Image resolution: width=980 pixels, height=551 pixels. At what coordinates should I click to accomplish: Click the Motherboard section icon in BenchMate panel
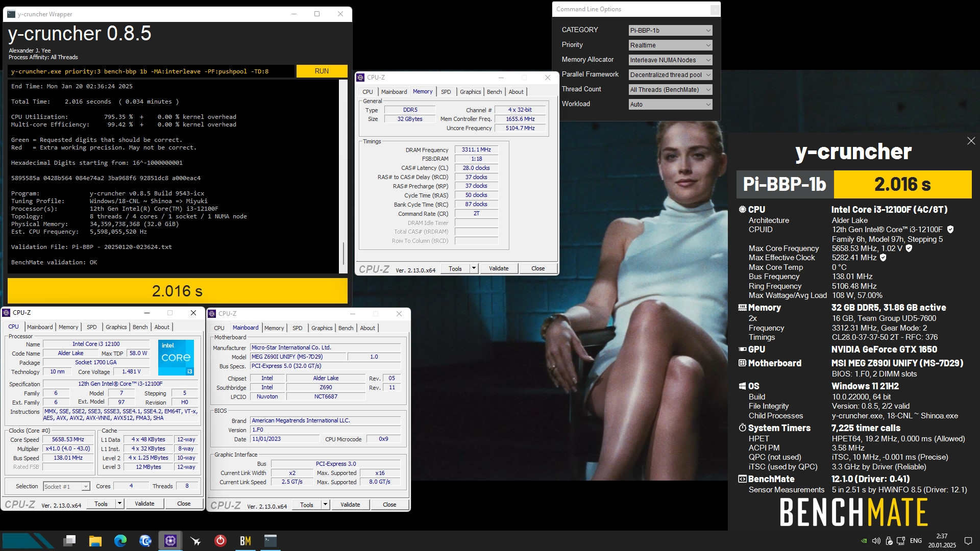point(743,363)
